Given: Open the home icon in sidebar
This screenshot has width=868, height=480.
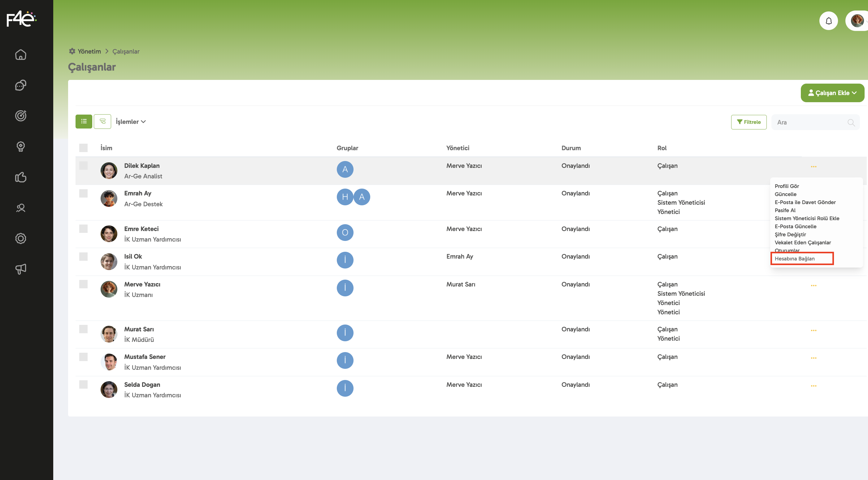Looking at the screenshot, I should pyautogui.click(x=20, y=55).
